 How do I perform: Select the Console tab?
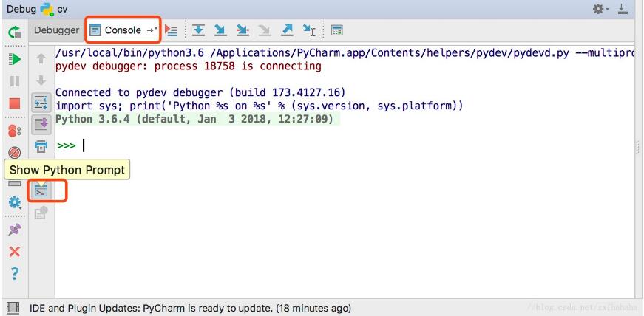click(123, 30)
